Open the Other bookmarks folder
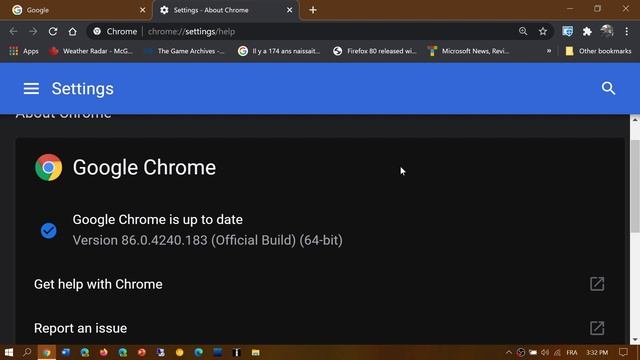The height and width of the screenshot is (360, 640). tap(598, 51)
